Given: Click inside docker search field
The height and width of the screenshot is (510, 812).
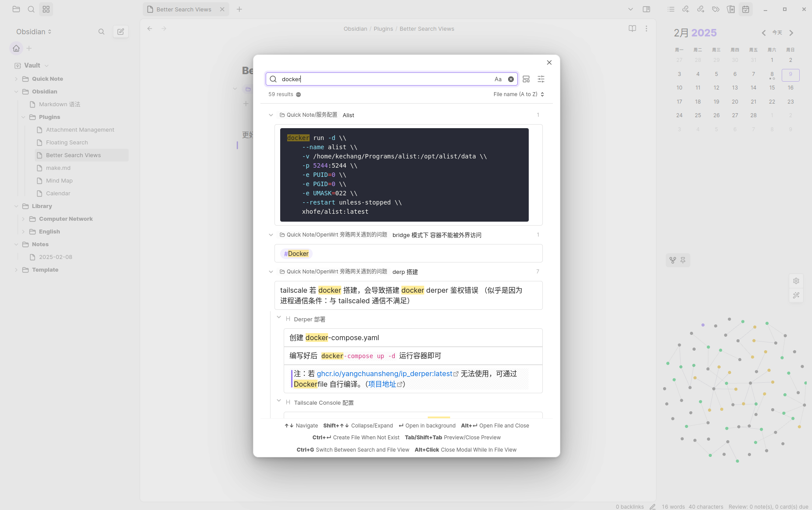Looking at the screenshot, I should (x=386, y=79).
